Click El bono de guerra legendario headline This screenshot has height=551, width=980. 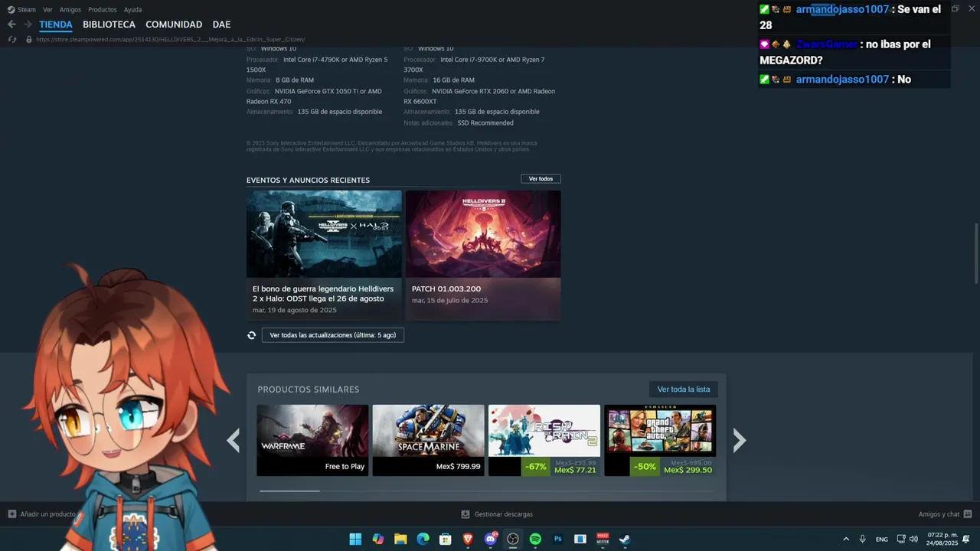click(x=323, y=294)
